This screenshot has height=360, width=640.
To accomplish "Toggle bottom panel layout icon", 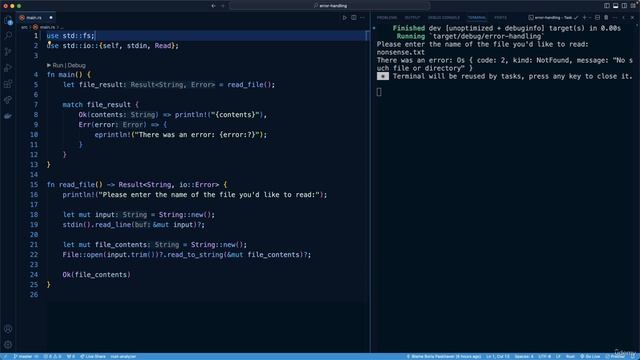I will (x=616, y=6).
